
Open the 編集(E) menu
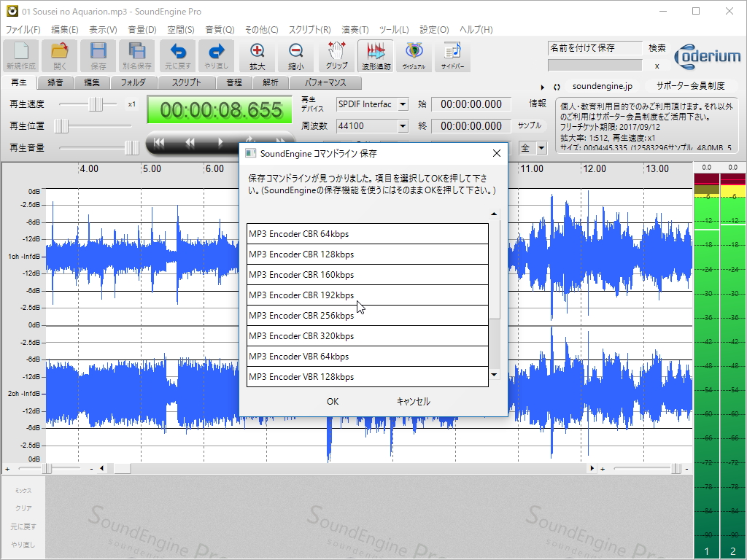click(65, 29)
